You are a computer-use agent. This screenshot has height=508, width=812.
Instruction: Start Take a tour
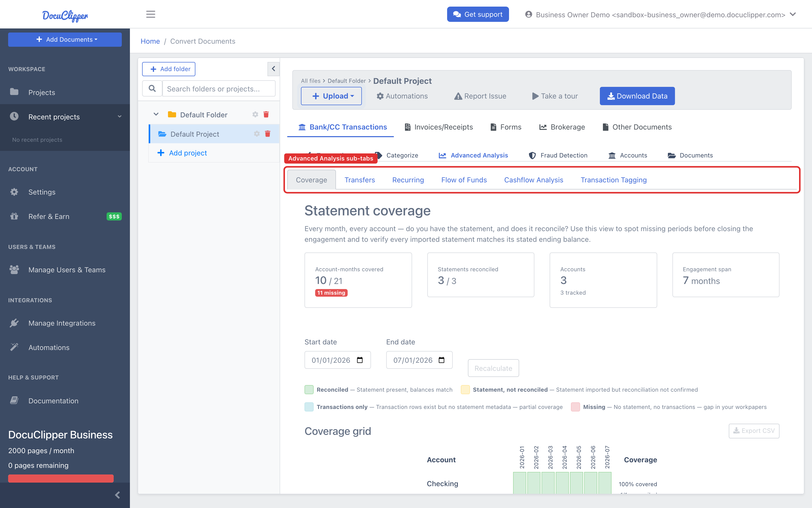(x=555, y=96)
